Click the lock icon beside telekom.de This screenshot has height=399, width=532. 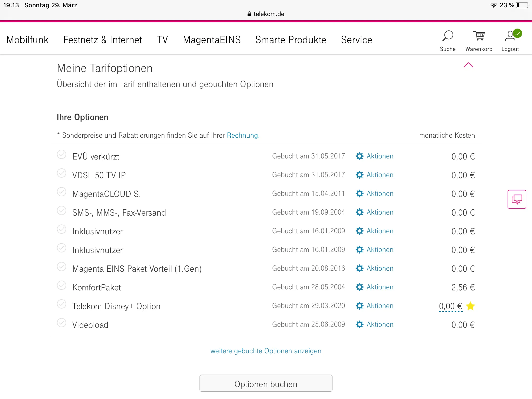(249, 14)
